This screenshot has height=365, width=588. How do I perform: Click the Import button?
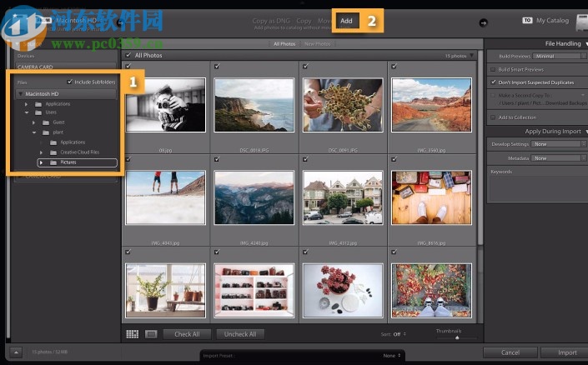[565, 352]
